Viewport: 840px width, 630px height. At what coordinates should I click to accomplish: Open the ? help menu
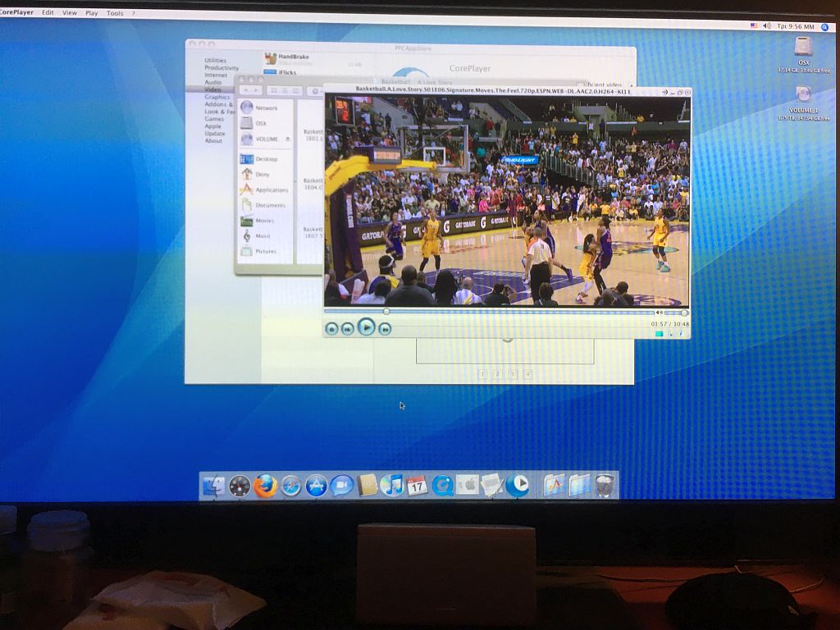coord(134,13)
